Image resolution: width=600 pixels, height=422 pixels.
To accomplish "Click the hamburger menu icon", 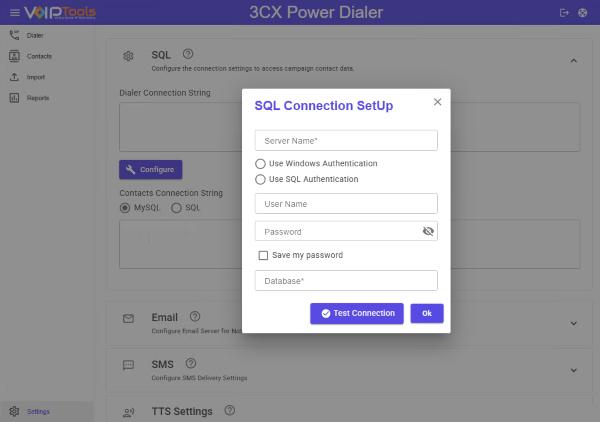I will pos(14,12).
